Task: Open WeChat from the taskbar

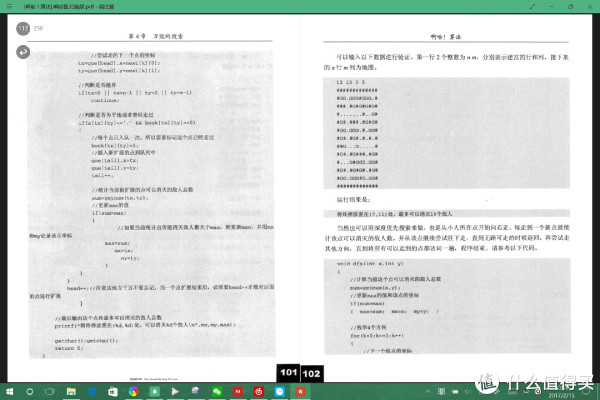Action: [217, 392]
